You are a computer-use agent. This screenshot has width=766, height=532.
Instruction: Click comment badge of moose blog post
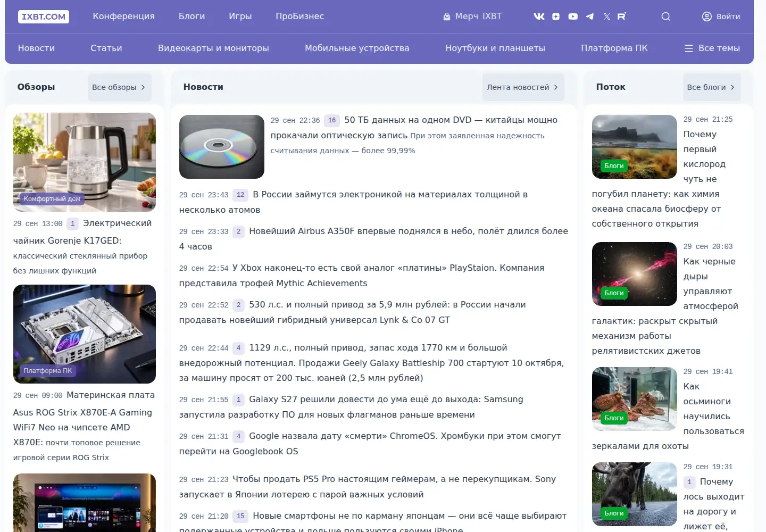[689, 482]
